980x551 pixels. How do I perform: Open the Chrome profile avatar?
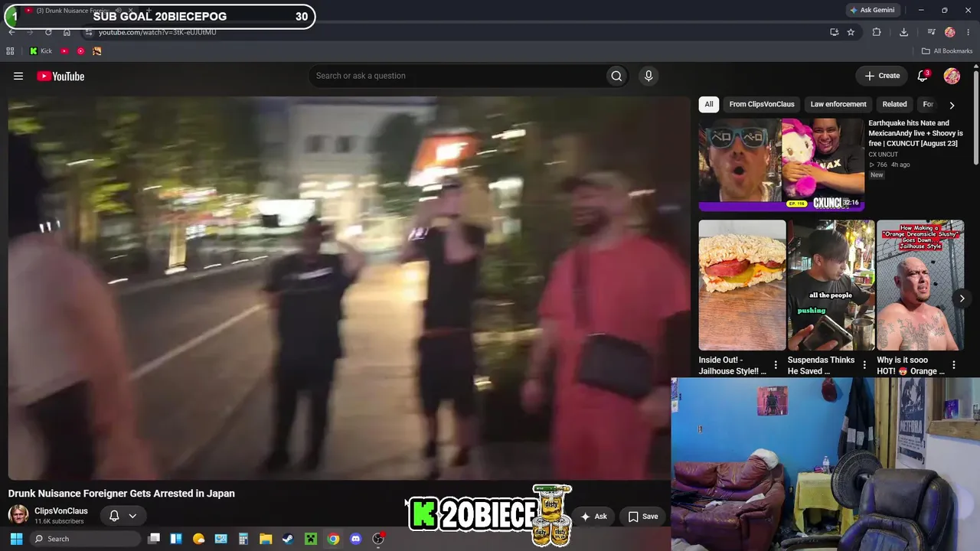(950, 32)
